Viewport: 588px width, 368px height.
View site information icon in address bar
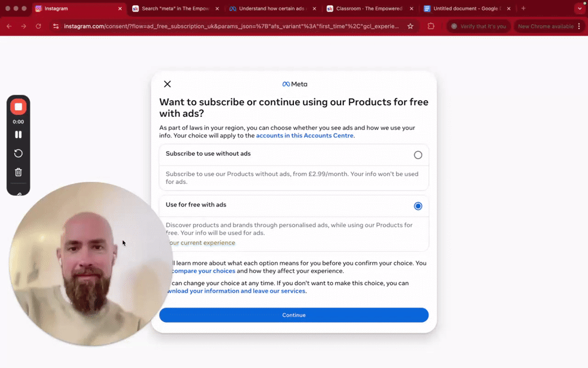tap(55, 26)
